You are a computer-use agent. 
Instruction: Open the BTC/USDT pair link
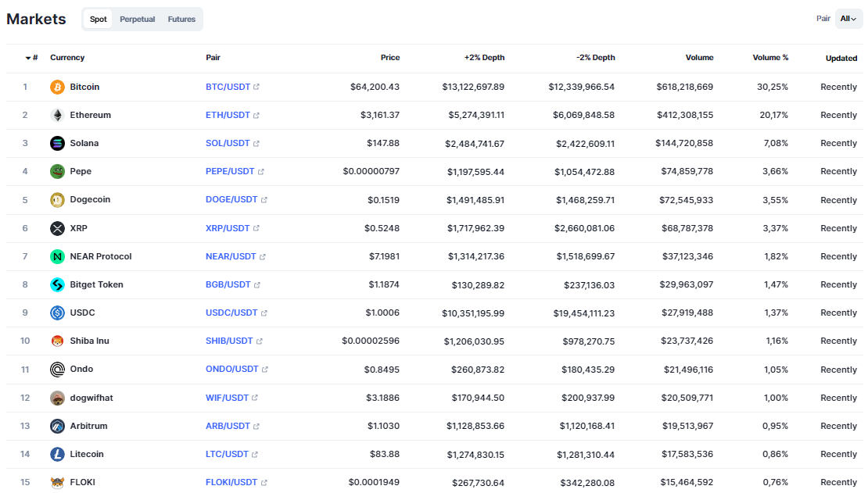point(228,87)
